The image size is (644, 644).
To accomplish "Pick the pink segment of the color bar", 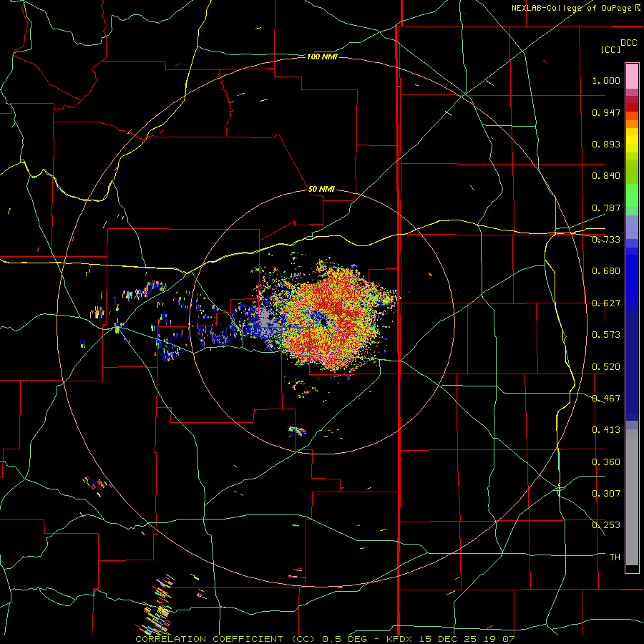I will tap(632, 77).
